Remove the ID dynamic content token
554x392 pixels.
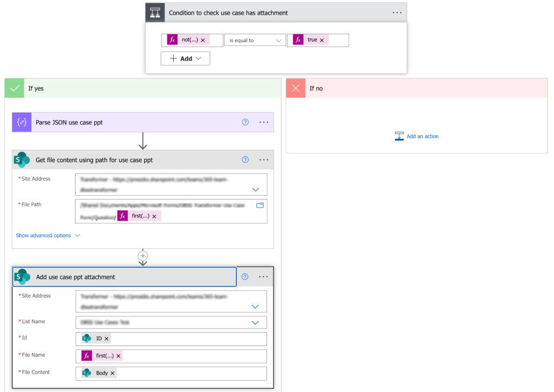pyautogui.click(x=106, y=338)
